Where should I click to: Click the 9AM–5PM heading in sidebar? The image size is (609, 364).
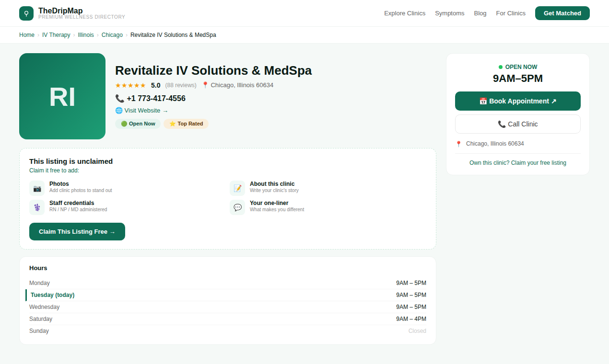(518, 79)
